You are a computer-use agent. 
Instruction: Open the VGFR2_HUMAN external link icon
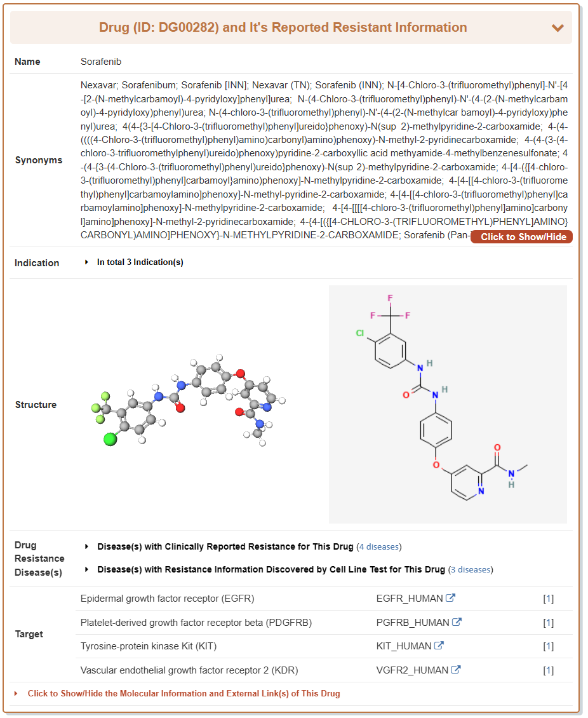point(455,670)
